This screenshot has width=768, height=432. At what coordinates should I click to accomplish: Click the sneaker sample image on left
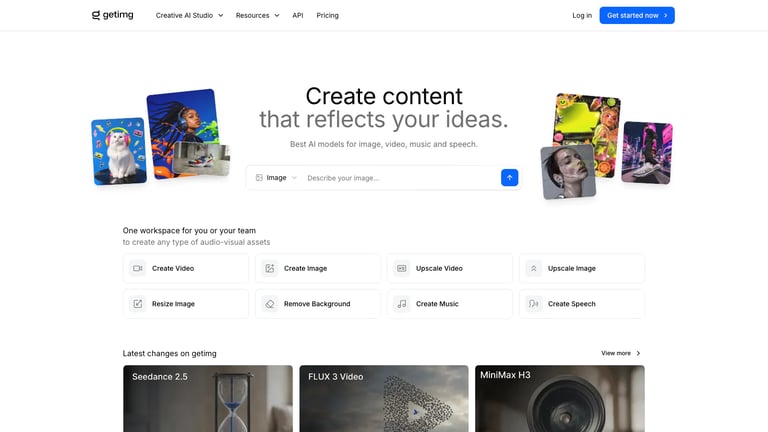[x=202, y=159]
